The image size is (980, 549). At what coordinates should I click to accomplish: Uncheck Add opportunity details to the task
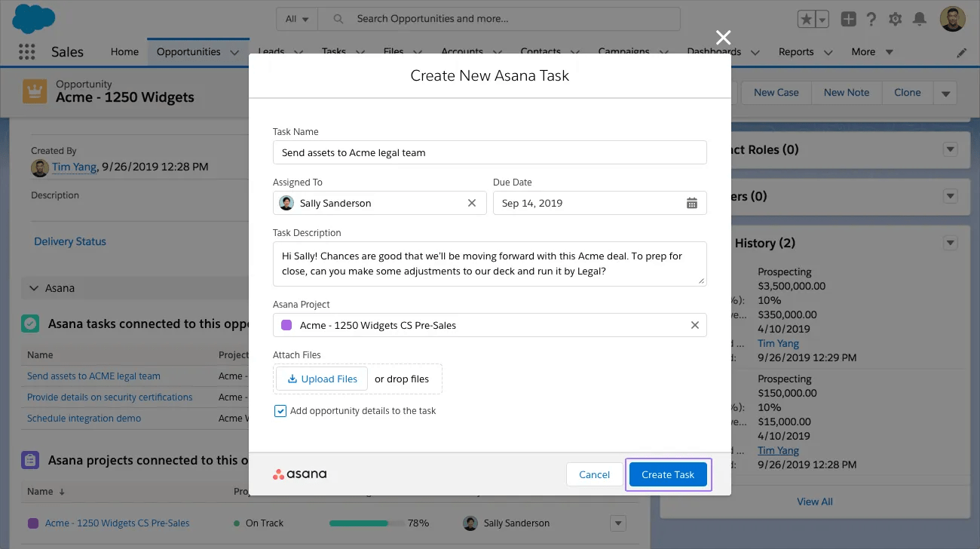click(280, 410)
